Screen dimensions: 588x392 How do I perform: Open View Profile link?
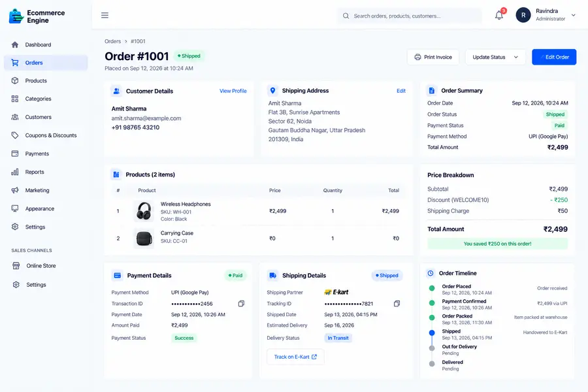[x=233, y=91]
